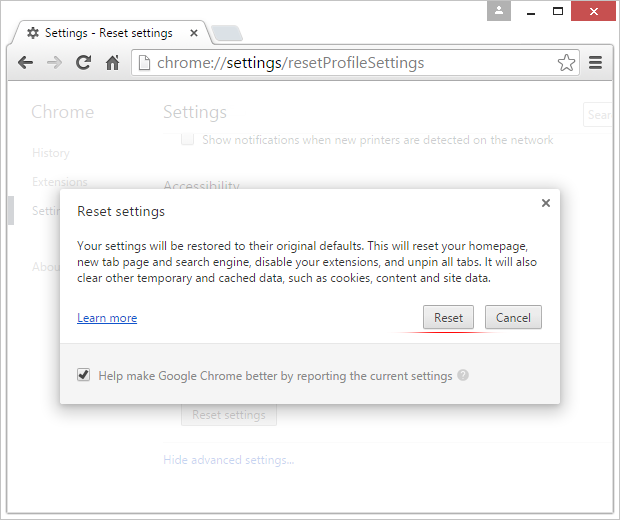Open History in the Chrome sidebar
Viewport: 620px width, 520px height.
tap(51, 153)
